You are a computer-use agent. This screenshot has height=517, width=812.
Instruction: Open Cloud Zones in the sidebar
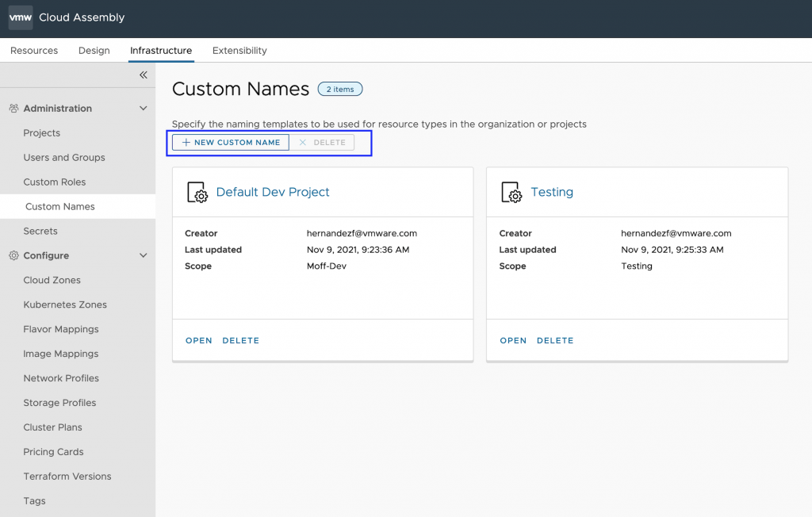tap(52, 280)
